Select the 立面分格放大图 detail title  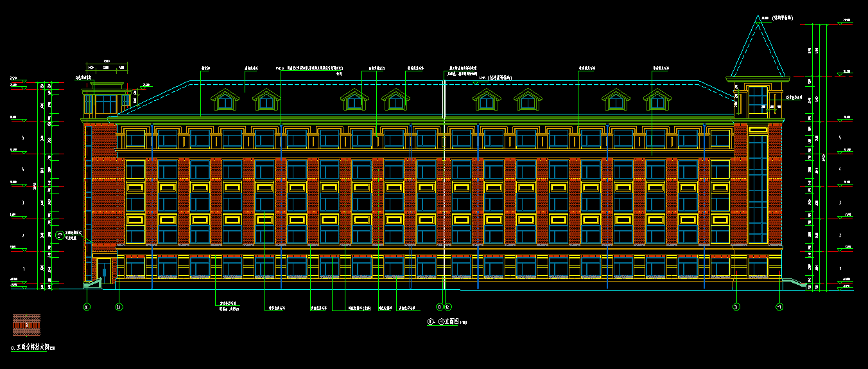[x=32, y=348]
